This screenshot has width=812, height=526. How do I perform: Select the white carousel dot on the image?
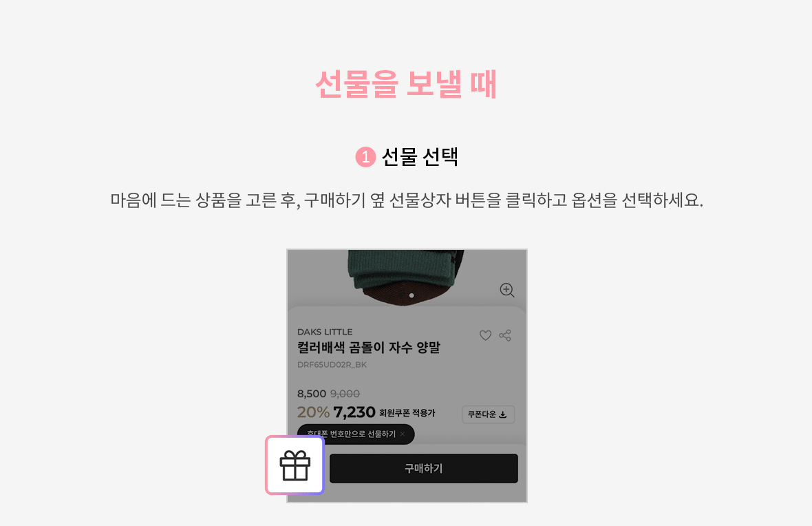(412, 295)
